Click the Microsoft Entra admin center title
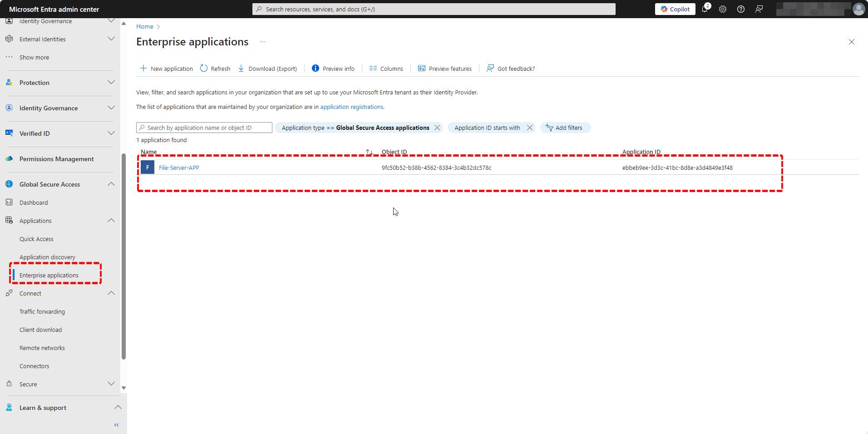This screenshot has width=868, height=434. click(54, 9)
